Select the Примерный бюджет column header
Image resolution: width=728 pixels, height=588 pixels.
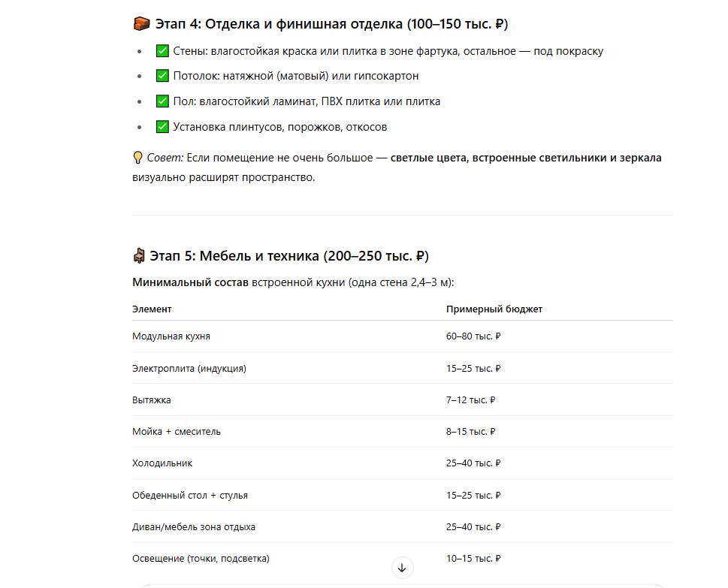point(494,309)
